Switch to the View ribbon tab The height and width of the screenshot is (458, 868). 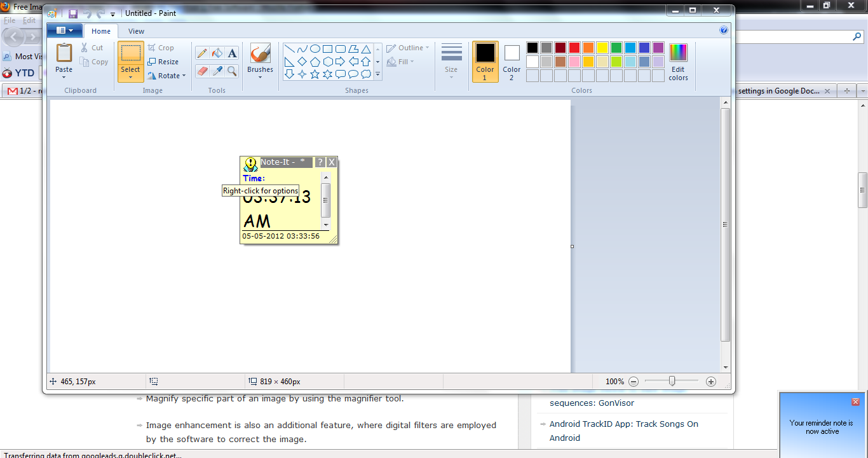click(x=136, y=31)
